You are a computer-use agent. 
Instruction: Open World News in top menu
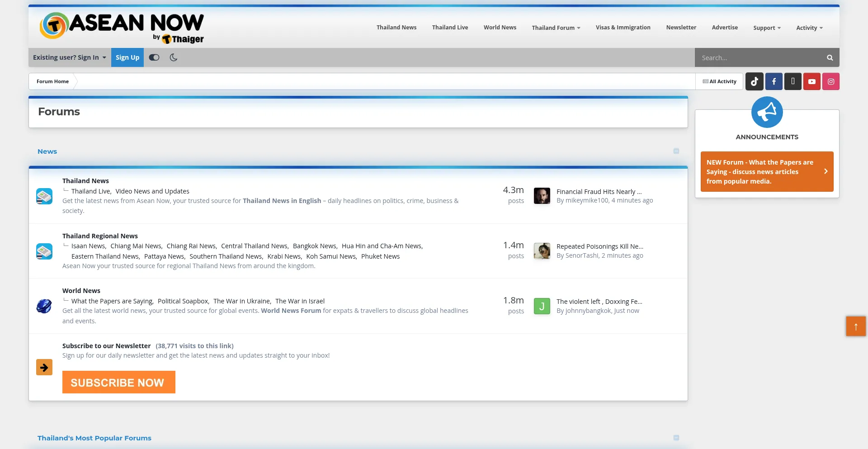pyautogui.click(x=500, y=28)
